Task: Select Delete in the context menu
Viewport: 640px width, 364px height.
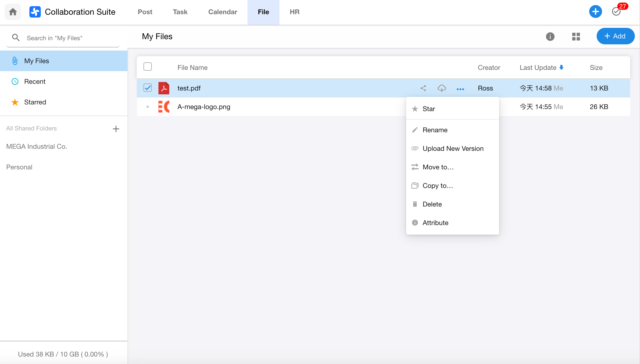Action: point(432,204)
